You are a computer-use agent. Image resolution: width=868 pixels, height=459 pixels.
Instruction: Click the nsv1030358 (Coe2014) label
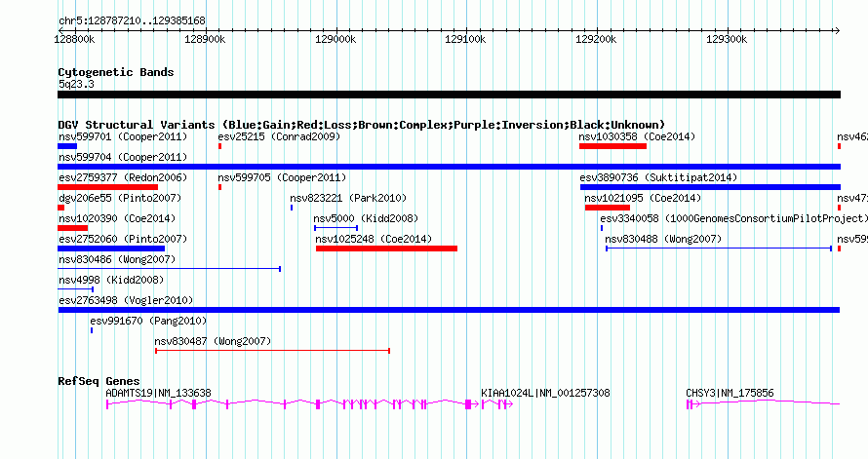point(637,136)
